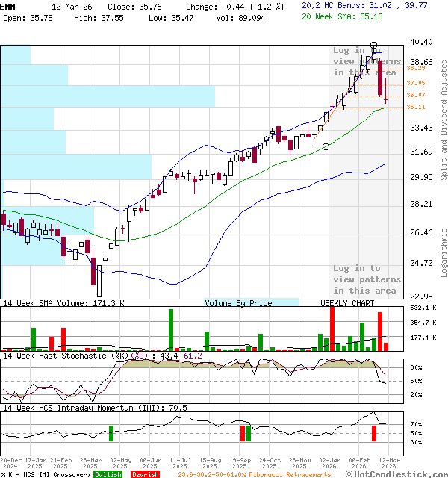Image resolution: width=448 pixels, height=478 pixels.
Task: Click the 'Volume By Price' label
Action: pos(238,303)
